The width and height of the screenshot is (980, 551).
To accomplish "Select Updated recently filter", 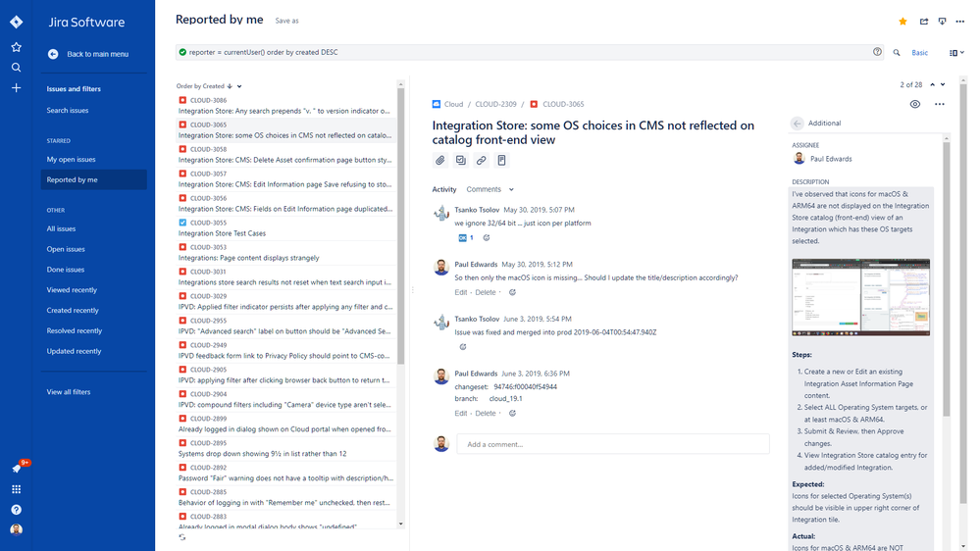I will (x=74, y=351).
